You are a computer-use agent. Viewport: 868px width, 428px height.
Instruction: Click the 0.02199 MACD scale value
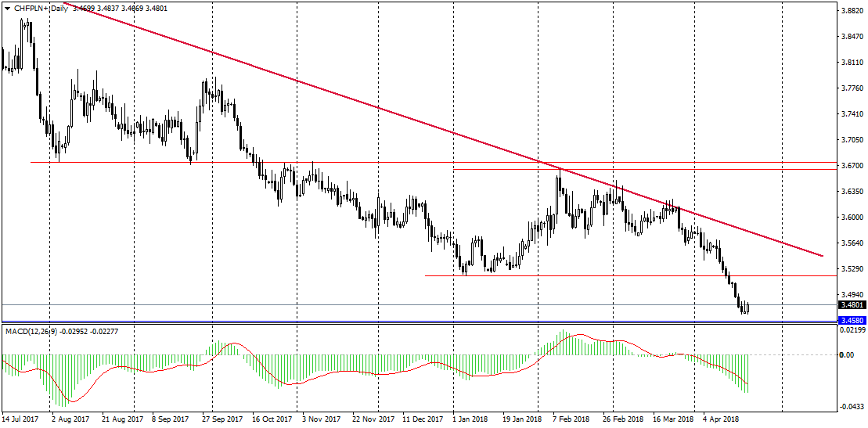(x=853, y=330)
